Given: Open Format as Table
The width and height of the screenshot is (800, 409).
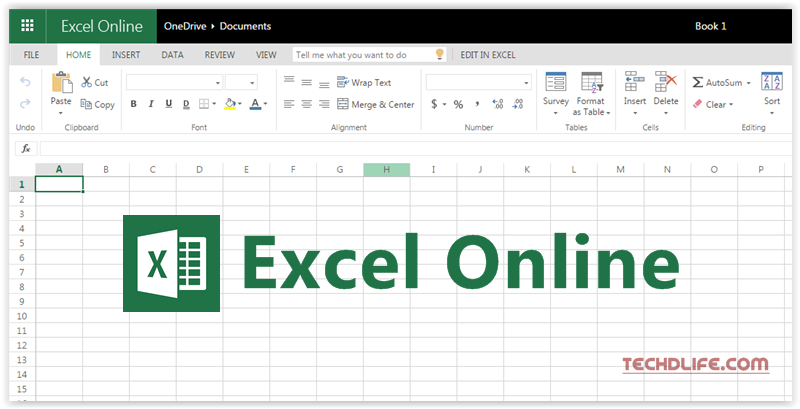Looking at the screenshot, I should coord(591,94).
